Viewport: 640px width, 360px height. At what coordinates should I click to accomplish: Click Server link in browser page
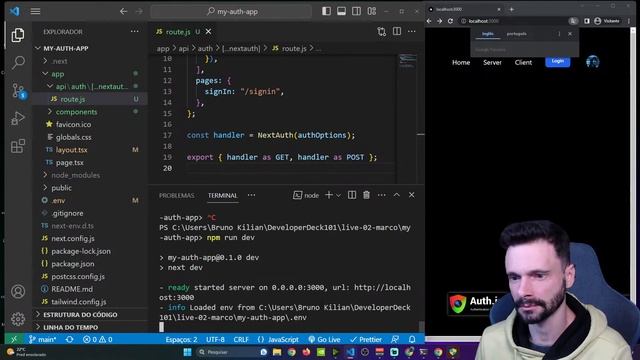(x=492, y=62)
